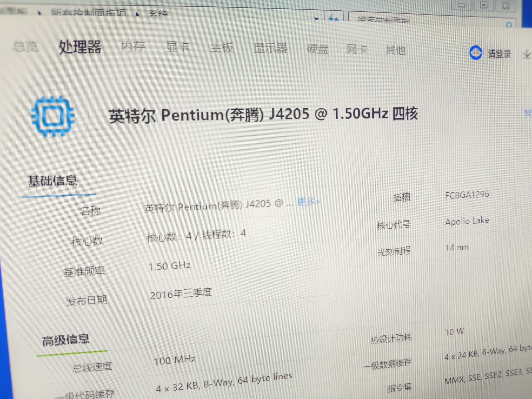
Task: Click the blue login avatar icon
Action: [476, 53]
